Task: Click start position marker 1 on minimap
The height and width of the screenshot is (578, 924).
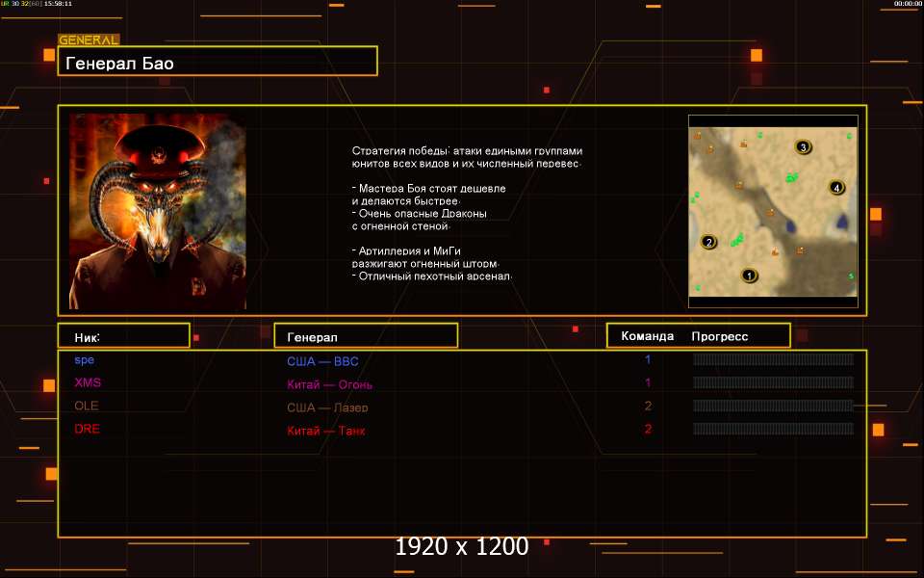Action: click(x=749, y=276)
